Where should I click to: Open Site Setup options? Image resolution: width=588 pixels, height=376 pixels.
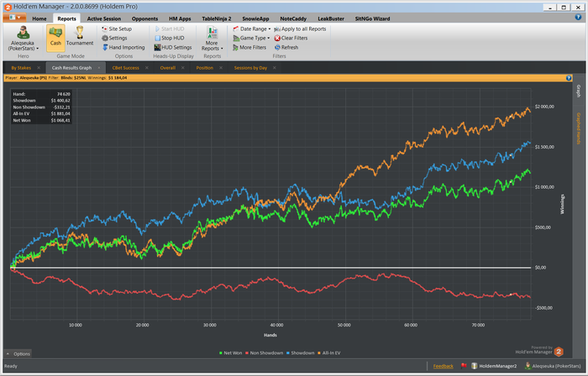pyautogui.click(x=117, y=29)
